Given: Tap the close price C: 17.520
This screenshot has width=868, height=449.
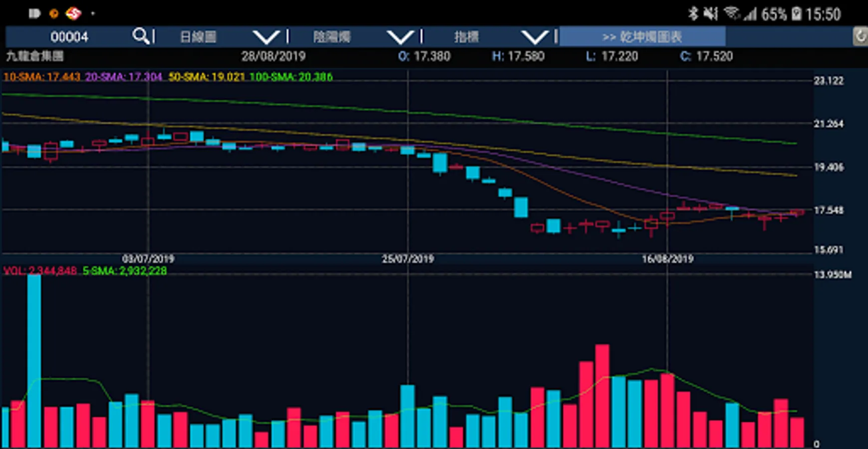Looking at the screenshot, I should pos(706,56).
